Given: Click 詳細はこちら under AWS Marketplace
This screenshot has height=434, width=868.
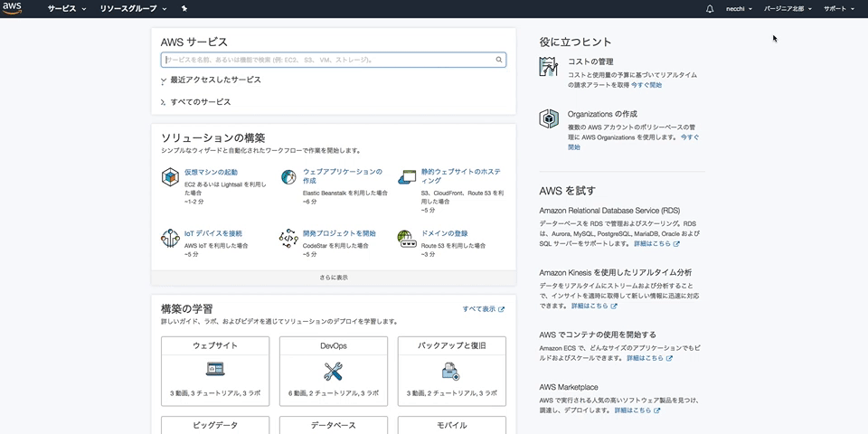Looking at the screenshot, I should pyautogui.click(x=633, y=410).
